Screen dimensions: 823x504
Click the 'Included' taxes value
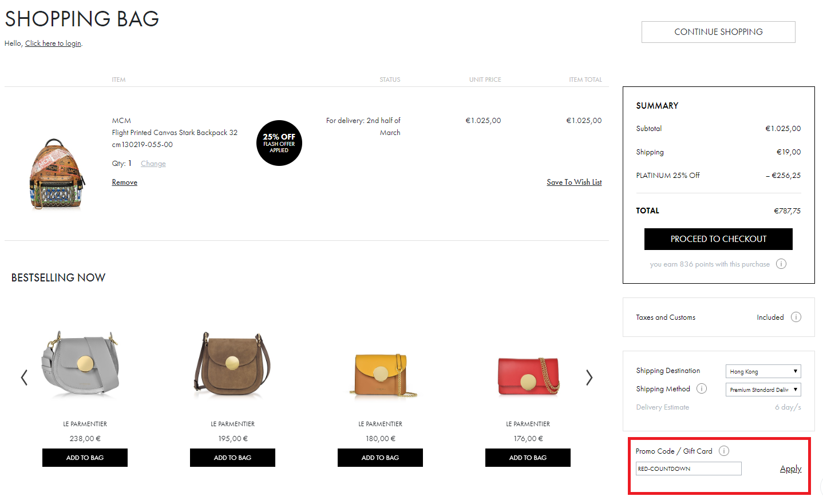click(x=770, y=318)
